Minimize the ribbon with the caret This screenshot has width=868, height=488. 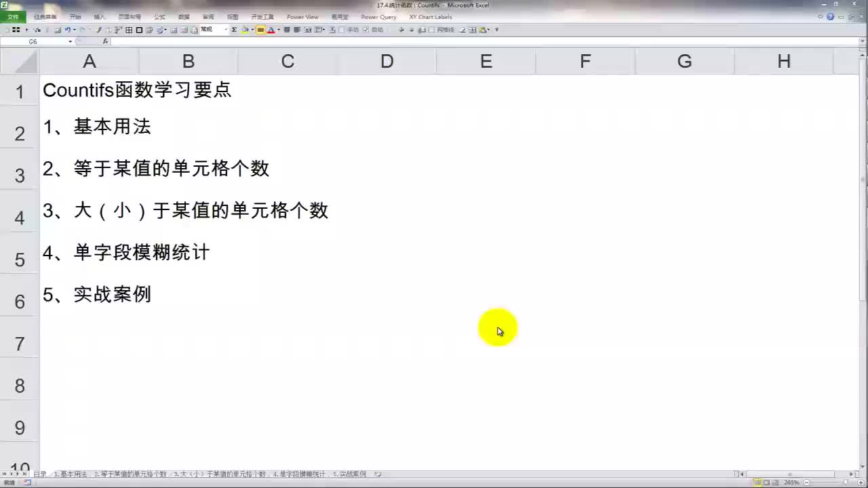pyautogui.click(x=821, y=17)
